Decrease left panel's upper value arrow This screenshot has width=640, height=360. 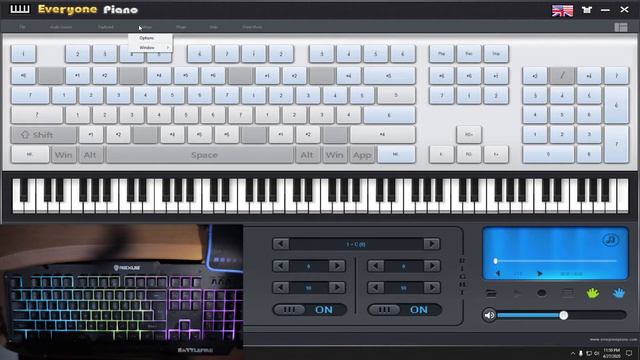[280, 266]
